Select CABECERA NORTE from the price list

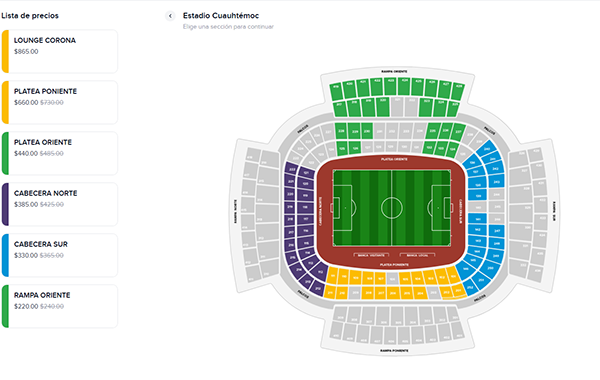click(x=60, y=204)
